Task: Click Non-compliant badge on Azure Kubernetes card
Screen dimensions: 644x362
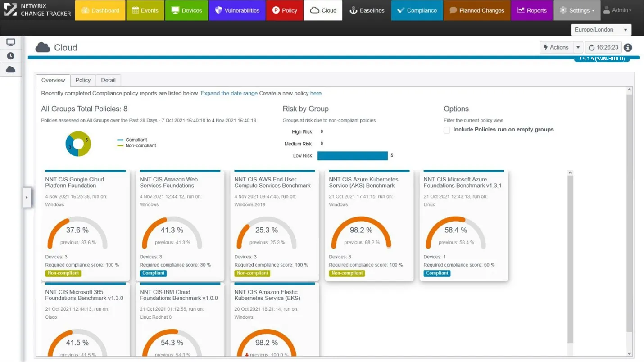Action: pos(347,273)
